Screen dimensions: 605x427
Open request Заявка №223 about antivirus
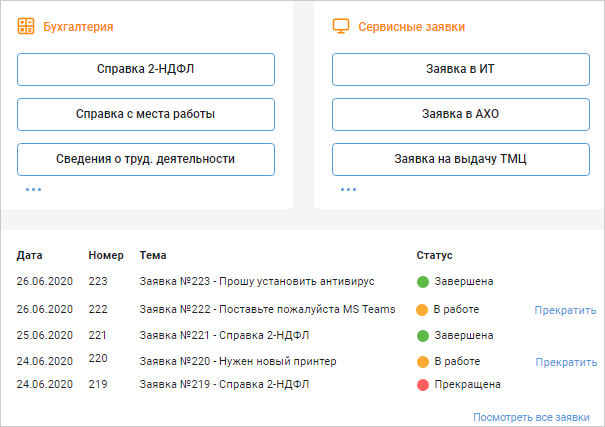coord(257,281)
